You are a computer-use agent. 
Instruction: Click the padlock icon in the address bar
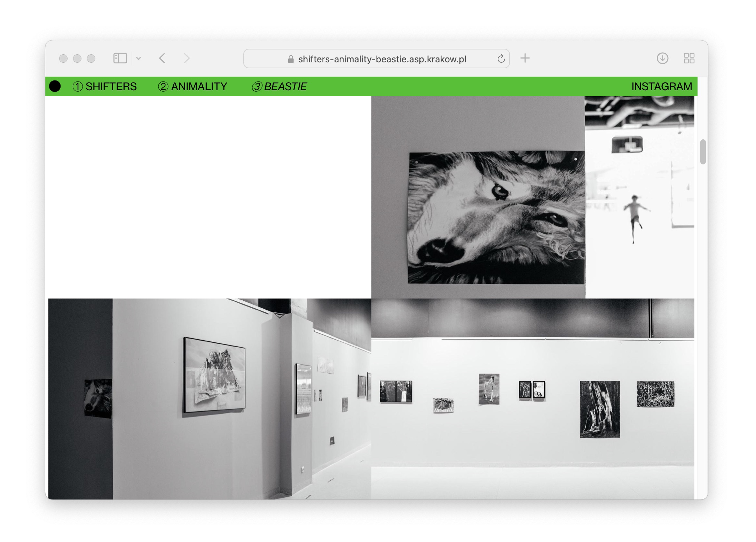click(291, 59)
